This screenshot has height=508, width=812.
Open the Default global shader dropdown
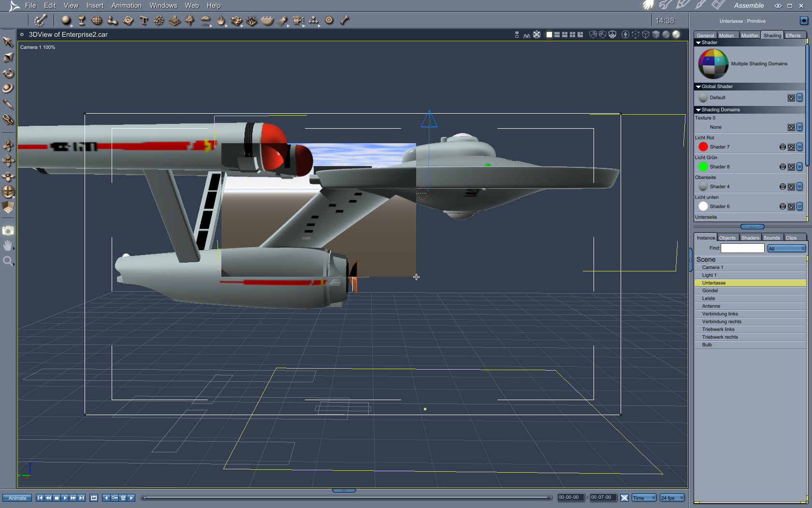pos(799,98)
